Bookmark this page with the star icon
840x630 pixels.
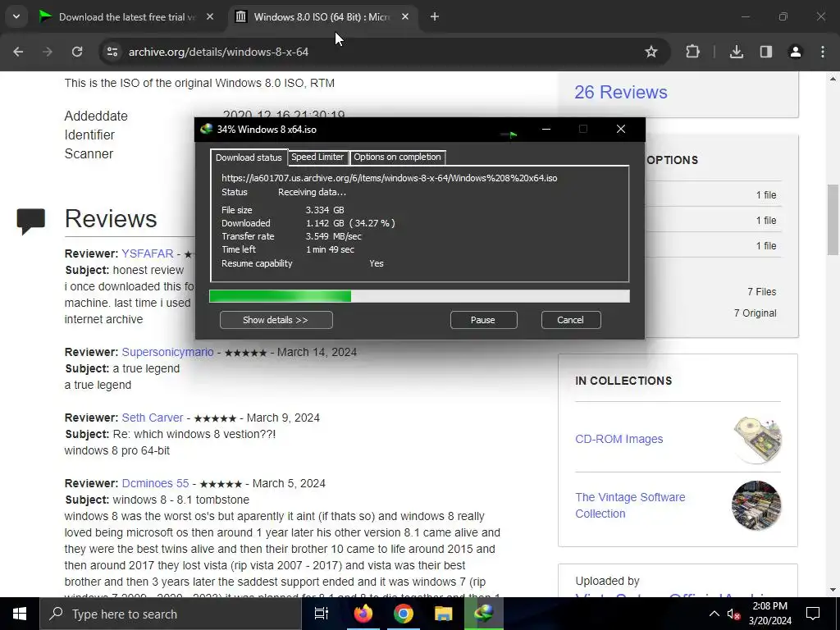pyautogui.click(x=651, y=52)
